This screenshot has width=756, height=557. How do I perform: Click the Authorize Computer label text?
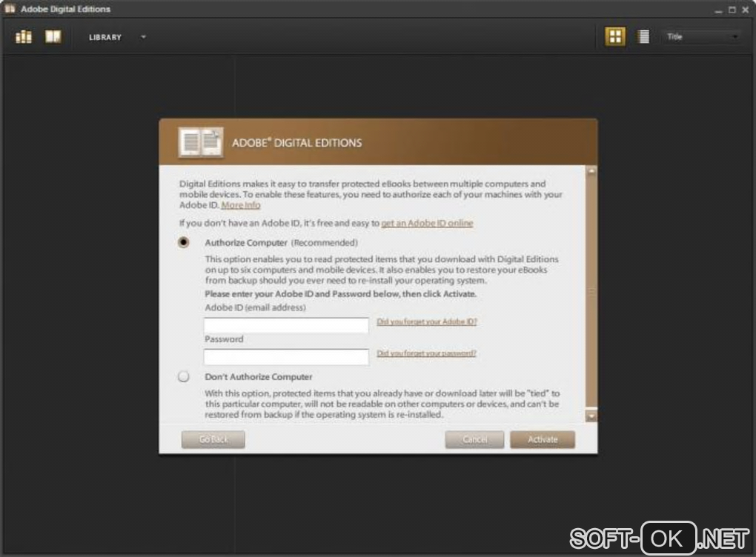click(246, 243)
